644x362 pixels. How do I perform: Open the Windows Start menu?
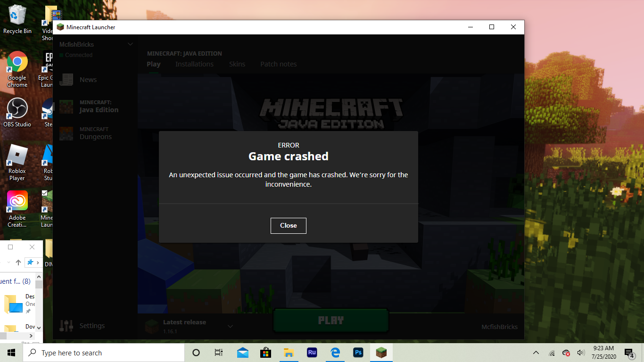click(11, 353)
